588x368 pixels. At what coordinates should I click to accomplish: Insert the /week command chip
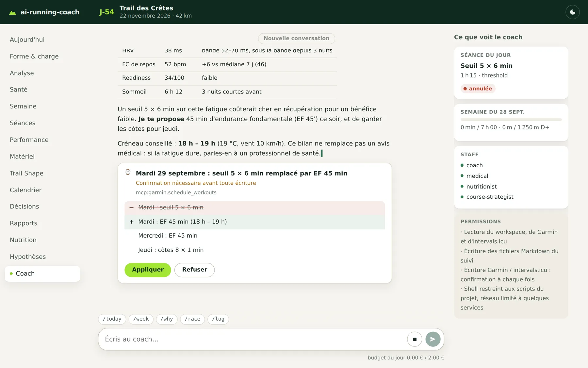[141, 319]
